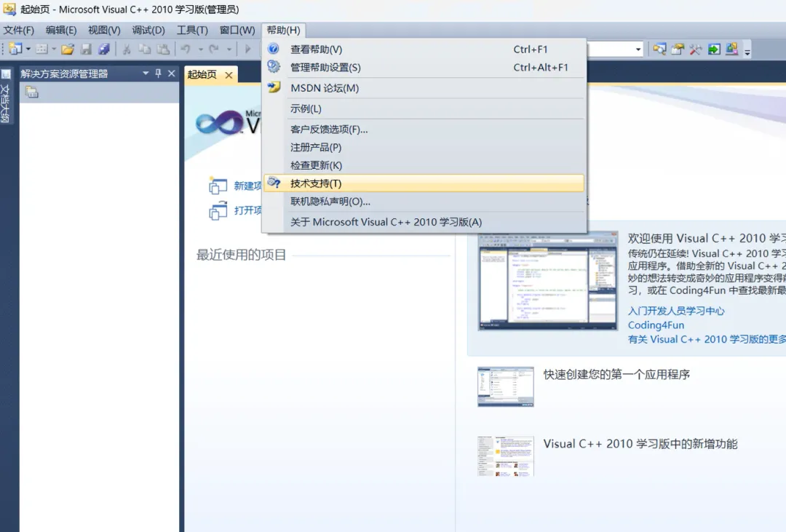The image size is (786, 532).
Task: Click the 查看帮助 question mark icon
Action: click(x=274, y=49)
